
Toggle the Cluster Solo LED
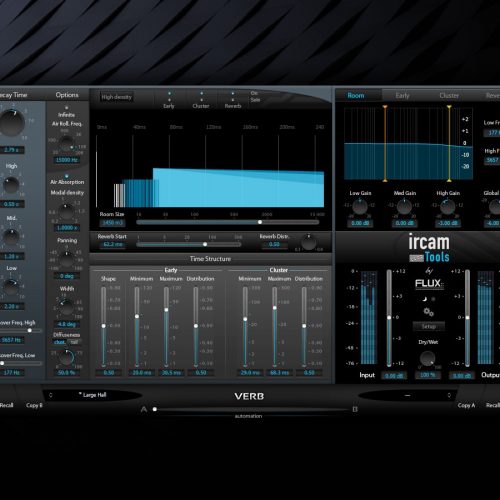201,100
